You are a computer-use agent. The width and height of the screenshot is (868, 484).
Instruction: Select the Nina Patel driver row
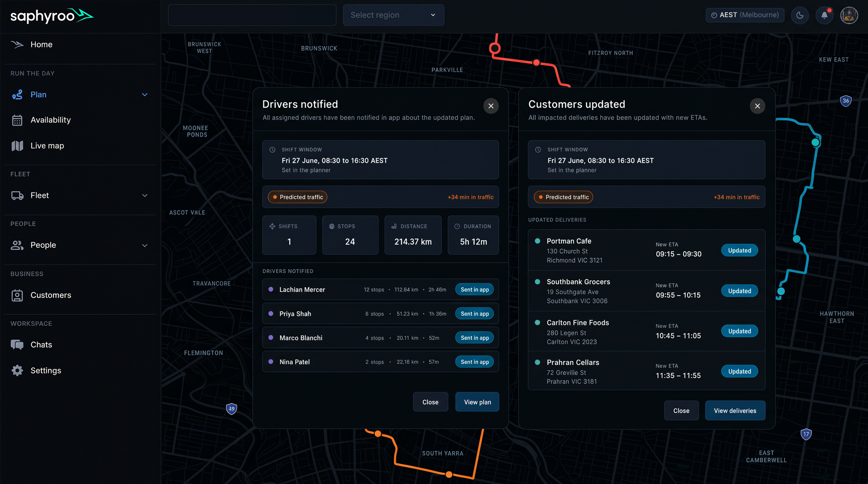tap(380, 362)
